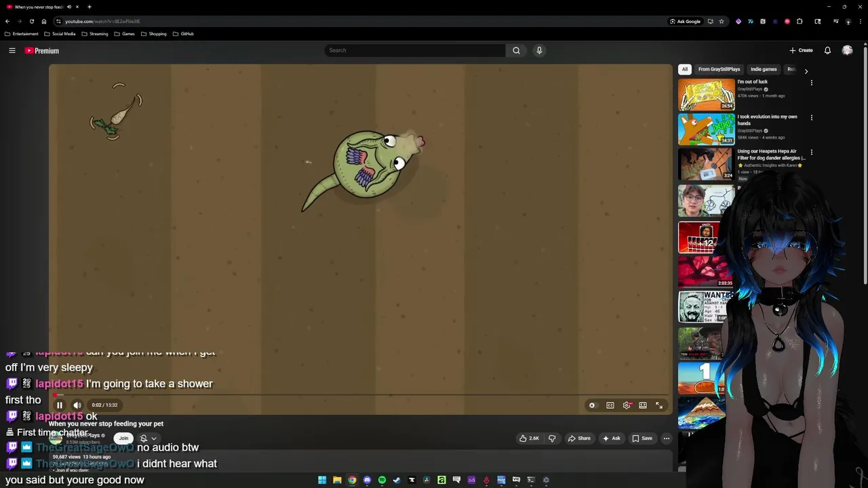Screen dimensions: 868x488
Task: Click the Ask button
Action: pos(612,439)
